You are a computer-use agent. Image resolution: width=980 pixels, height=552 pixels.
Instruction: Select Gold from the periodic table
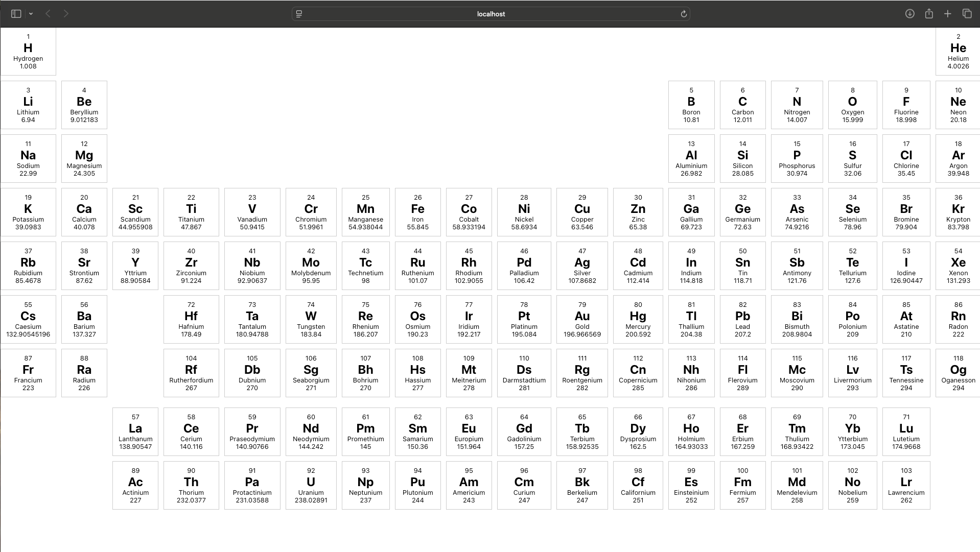coord(582,319)
